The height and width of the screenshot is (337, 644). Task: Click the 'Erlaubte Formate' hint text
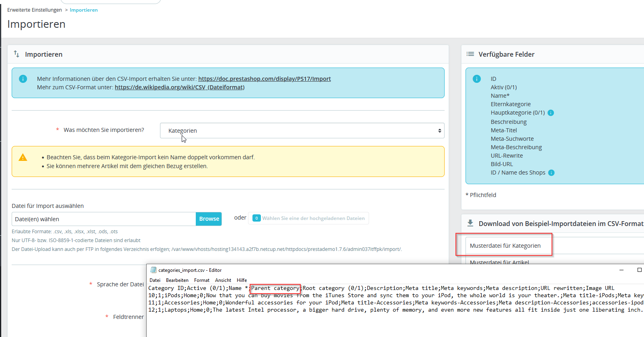(x=65, y=232)
